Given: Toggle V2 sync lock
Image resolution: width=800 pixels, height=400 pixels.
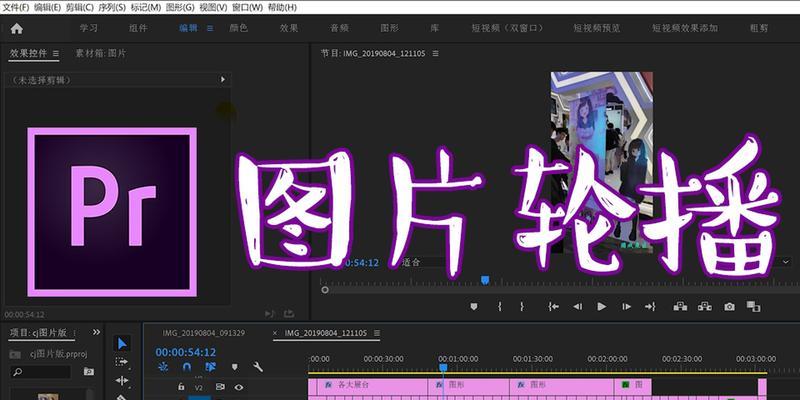Looking at the screenshot, I should point(220,387).
